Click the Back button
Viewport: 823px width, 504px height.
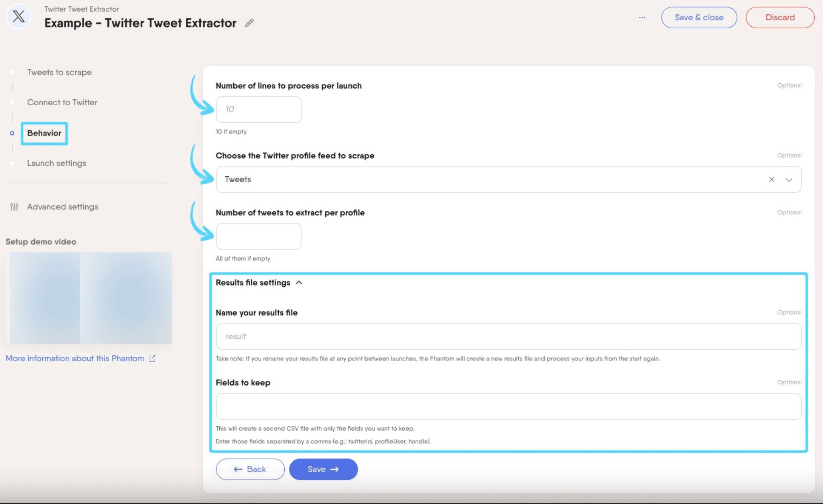pyautogui.click(x=250, y=469)
